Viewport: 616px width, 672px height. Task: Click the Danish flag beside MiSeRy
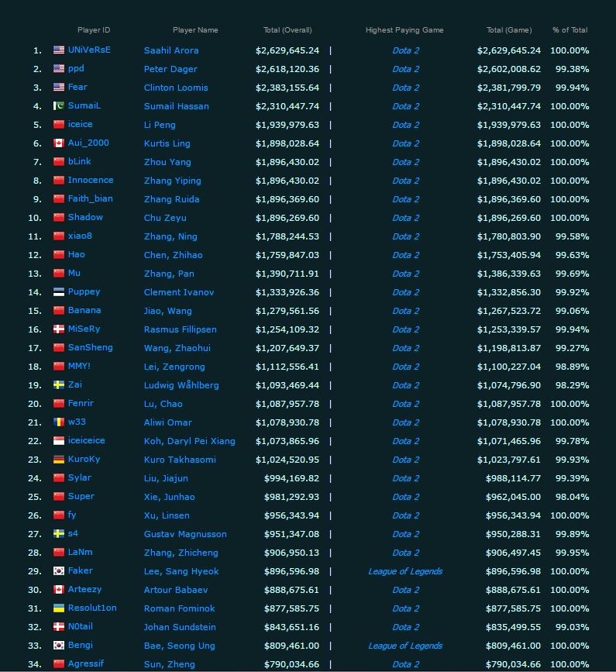point(59,329)
